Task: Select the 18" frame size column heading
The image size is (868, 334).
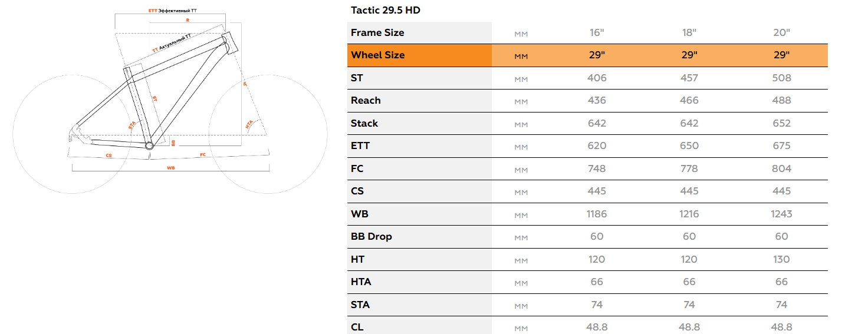Action: point(689,32)
